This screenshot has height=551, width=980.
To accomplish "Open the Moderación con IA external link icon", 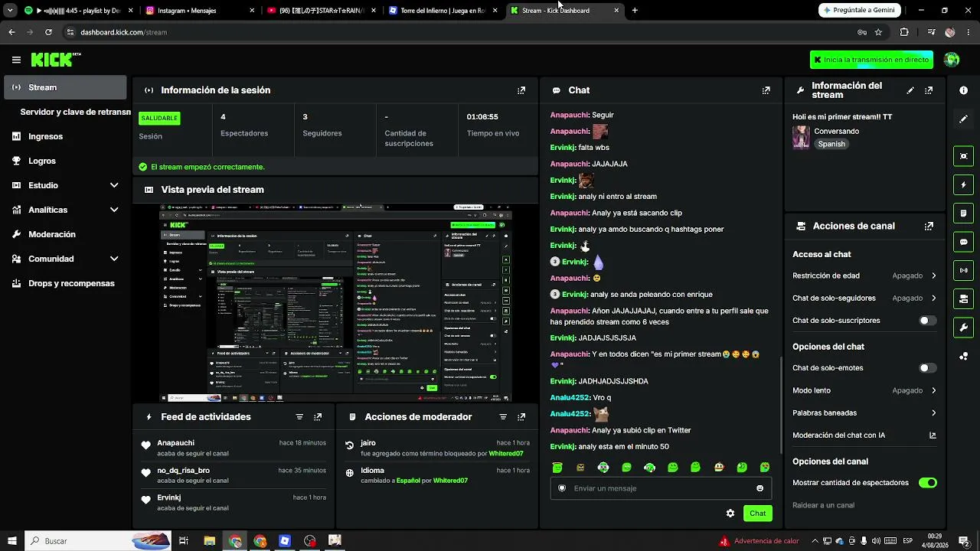I will coord(933,435).
